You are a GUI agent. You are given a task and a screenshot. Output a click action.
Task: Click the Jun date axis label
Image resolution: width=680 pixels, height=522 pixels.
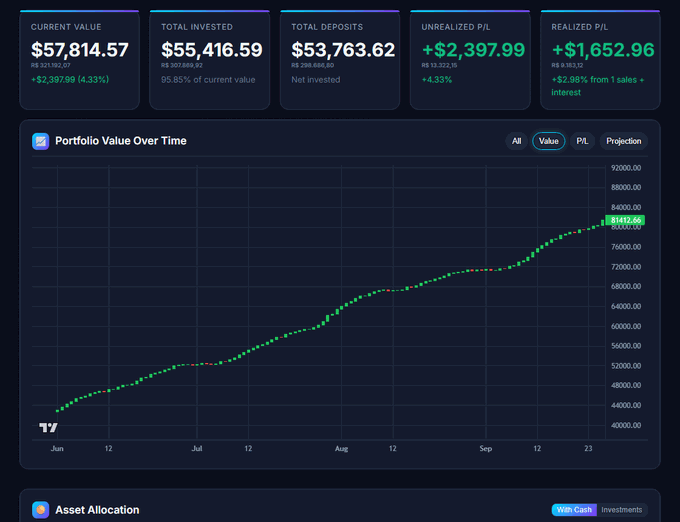[57, 449]
